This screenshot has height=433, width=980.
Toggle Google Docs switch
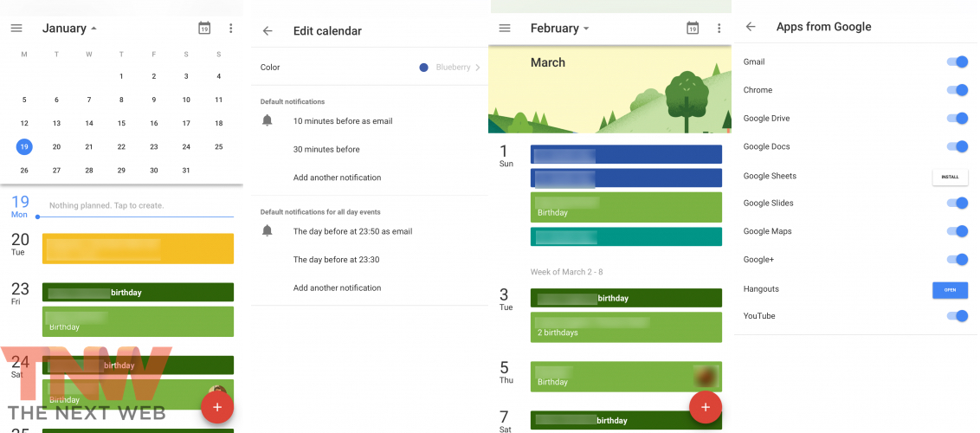957,146
